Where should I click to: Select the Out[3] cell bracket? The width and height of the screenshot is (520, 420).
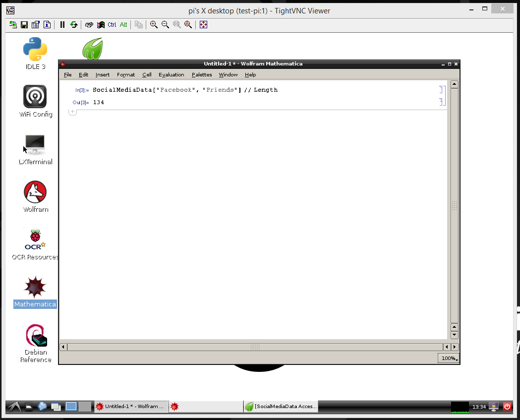pos(441,102)
